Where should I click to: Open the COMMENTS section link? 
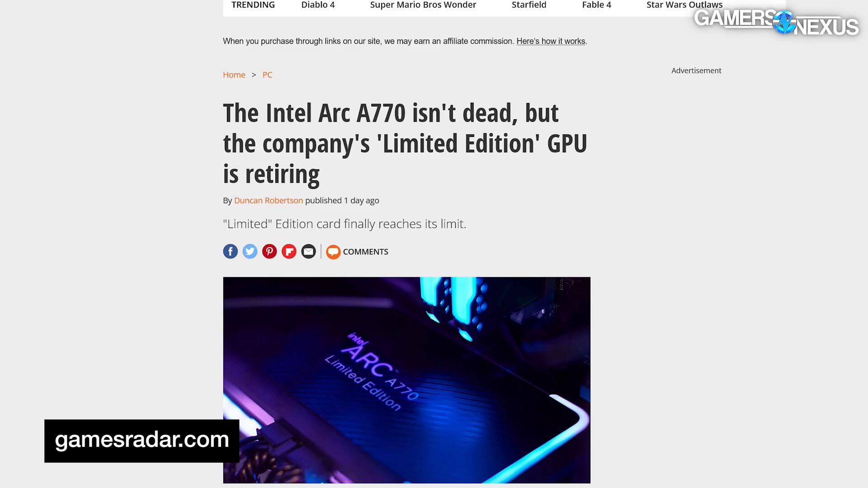coord(365,252)
